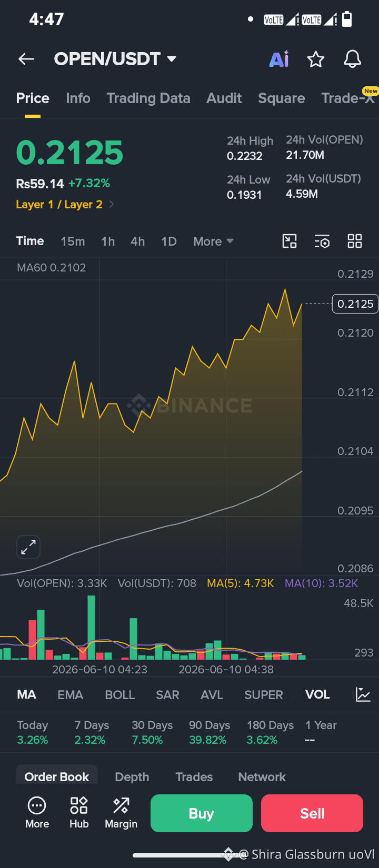The height and width of the screenshot is (868, 379).
Task: Toggle the EMA indicator
Action: (71, 695)
